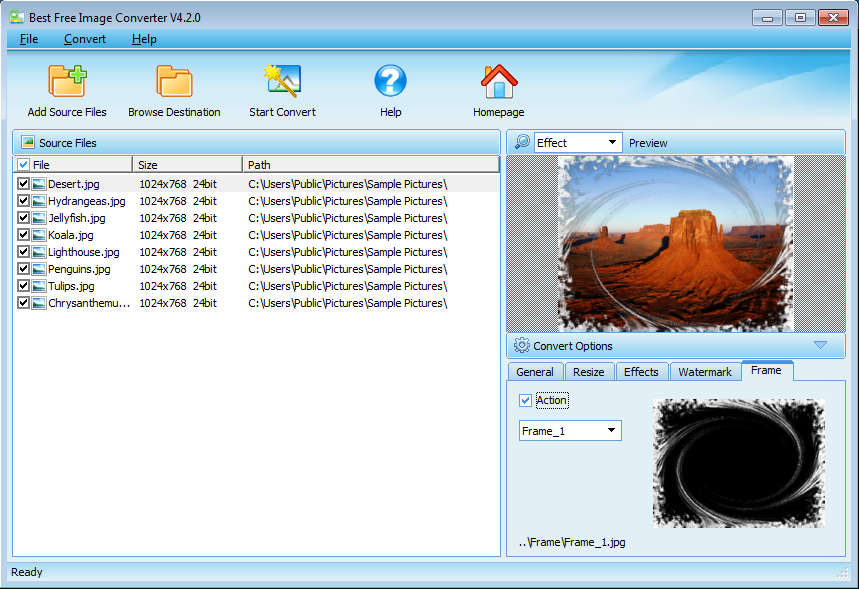Viewport: 859px width, 589px height.
Task: Uncheck the Desert.jpg file checkbox
Action: [24, 184]
